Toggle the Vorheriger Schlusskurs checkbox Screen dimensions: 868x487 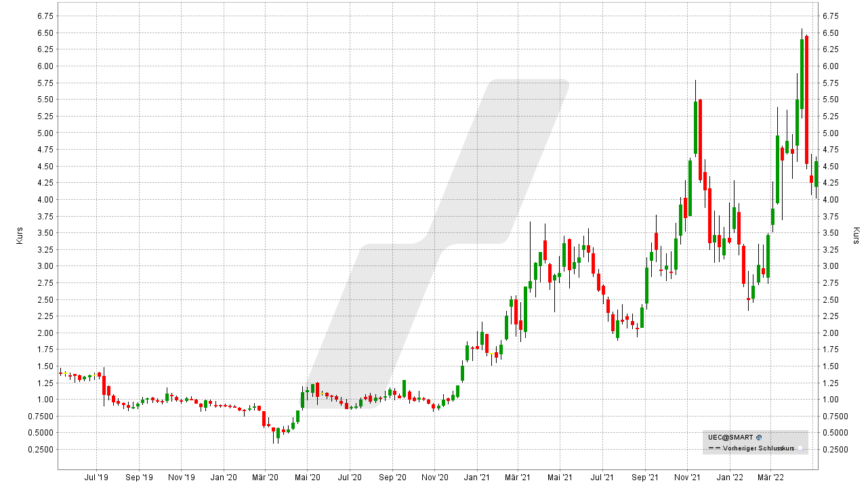pyautogui.click(x=800, y=448)
